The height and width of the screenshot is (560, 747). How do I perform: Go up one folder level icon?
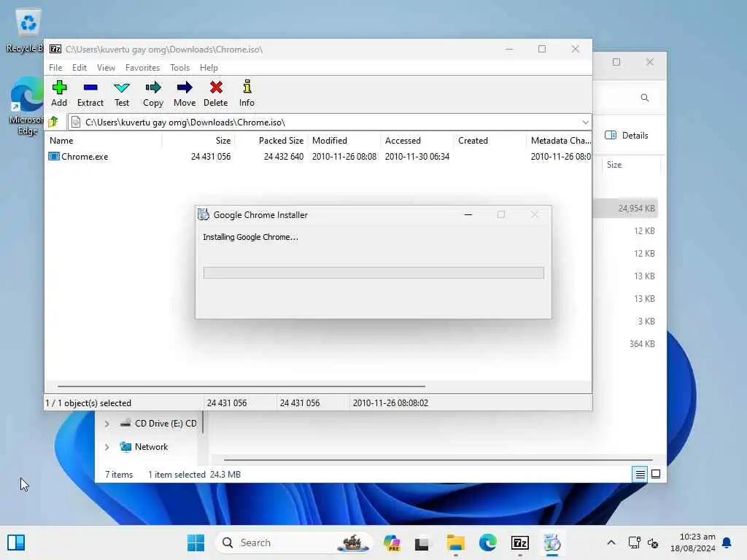click(x=53, y=122)
